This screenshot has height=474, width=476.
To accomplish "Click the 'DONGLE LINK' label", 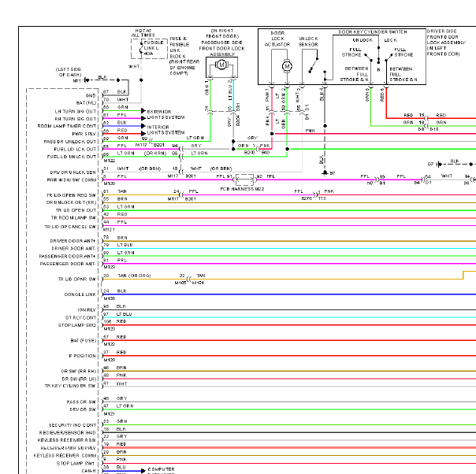I will [x=80, y=294].
